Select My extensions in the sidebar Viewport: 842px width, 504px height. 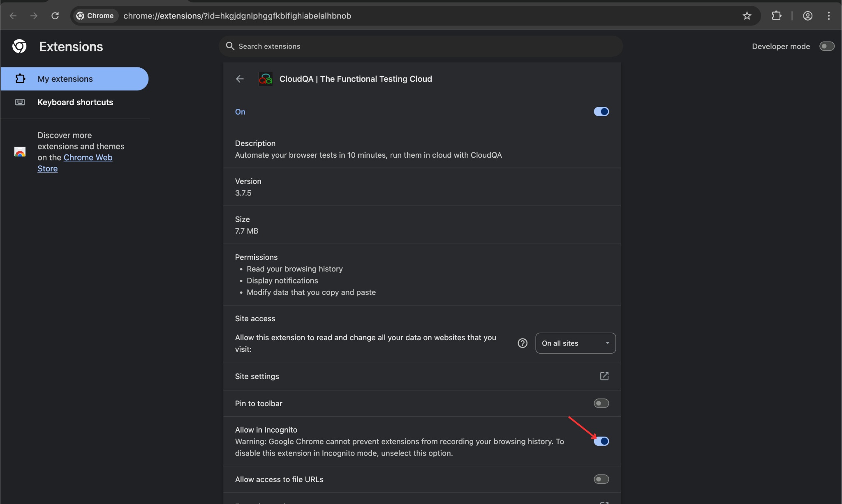click(x=65, y=78)
